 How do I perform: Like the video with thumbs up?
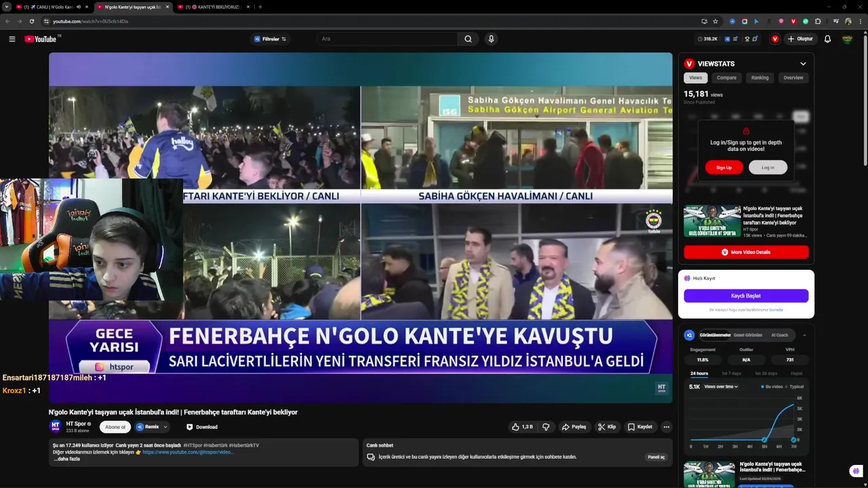522,427
